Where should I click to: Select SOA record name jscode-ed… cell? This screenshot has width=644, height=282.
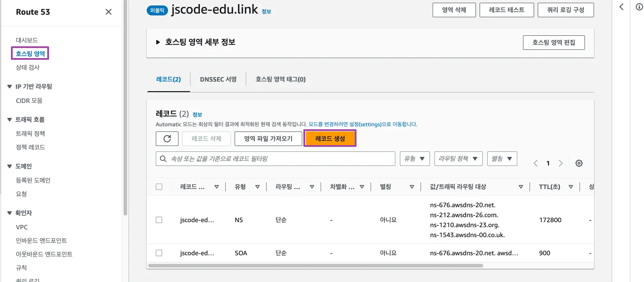(x=197, y=253)
